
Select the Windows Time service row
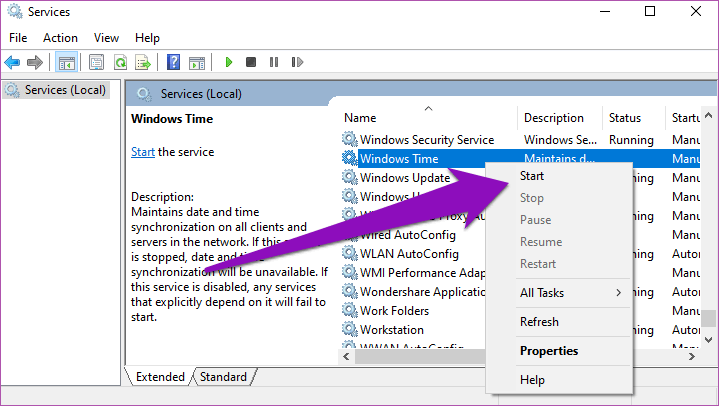coord(520,158)
